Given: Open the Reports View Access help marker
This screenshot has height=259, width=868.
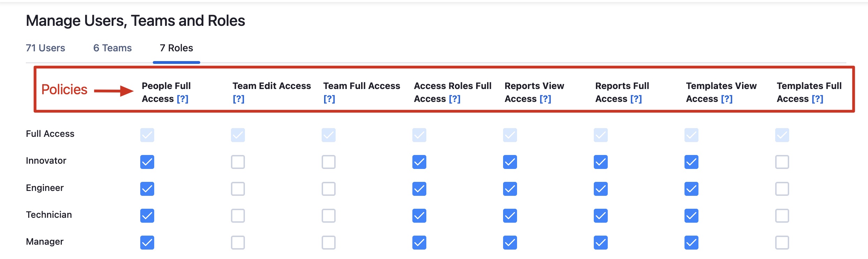Looking at the screenshot, I should point(545,99).
